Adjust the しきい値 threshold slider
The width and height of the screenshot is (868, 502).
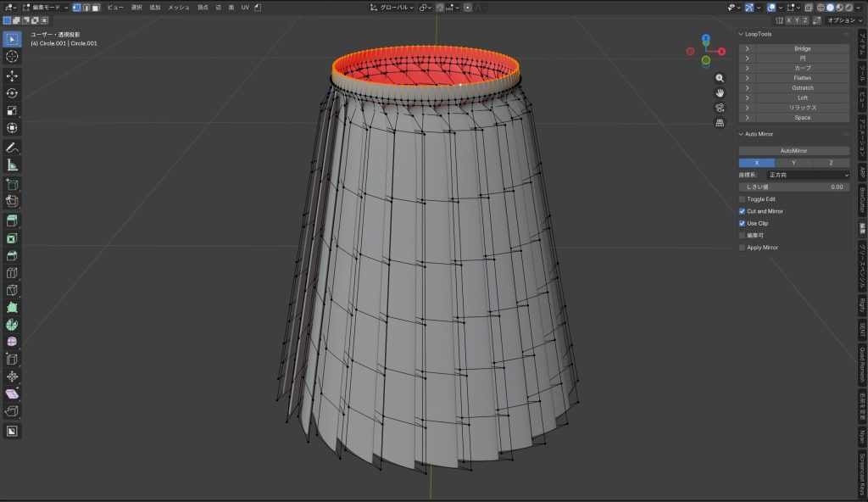click(793, 187)
